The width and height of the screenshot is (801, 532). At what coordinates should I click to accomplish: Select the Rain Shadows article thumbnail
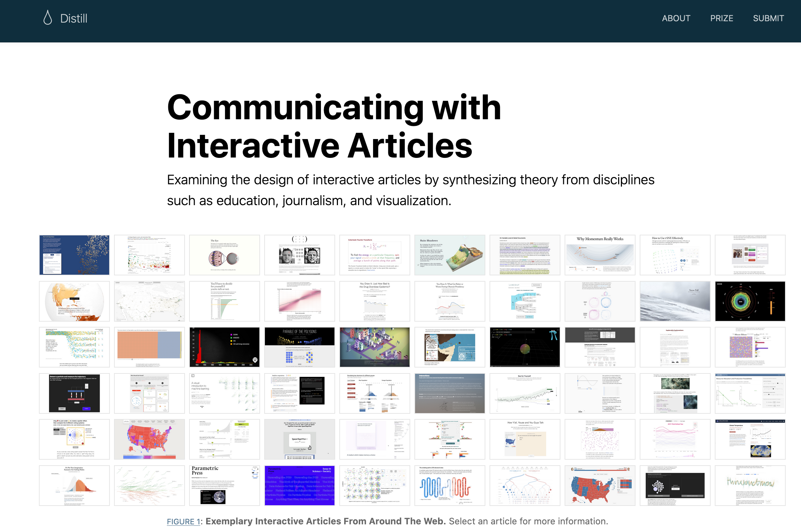[450, 255]
